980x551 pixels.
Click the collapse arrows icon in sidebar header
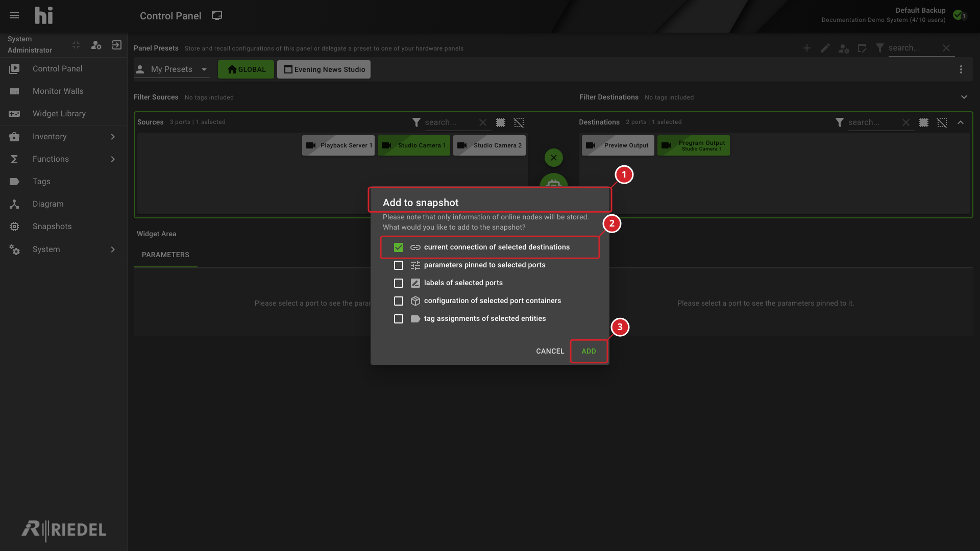(76, 45)
